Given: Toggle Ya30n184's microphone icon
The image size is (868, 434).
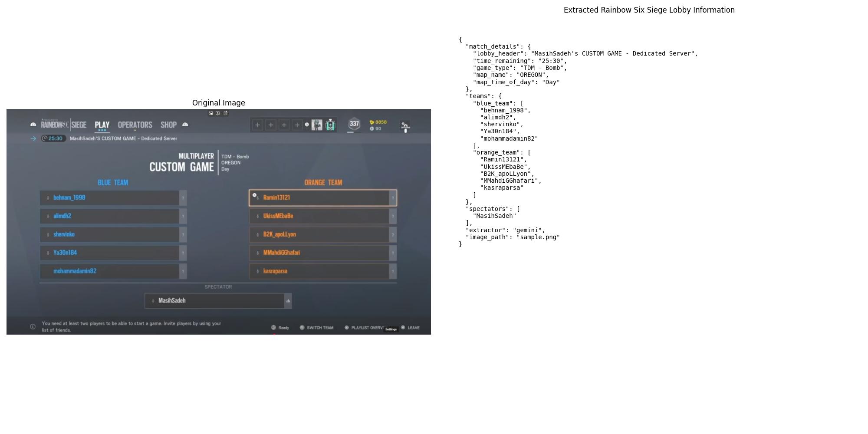Looking at the screenshot, I should pyautogui.click(x=48, y=253).
